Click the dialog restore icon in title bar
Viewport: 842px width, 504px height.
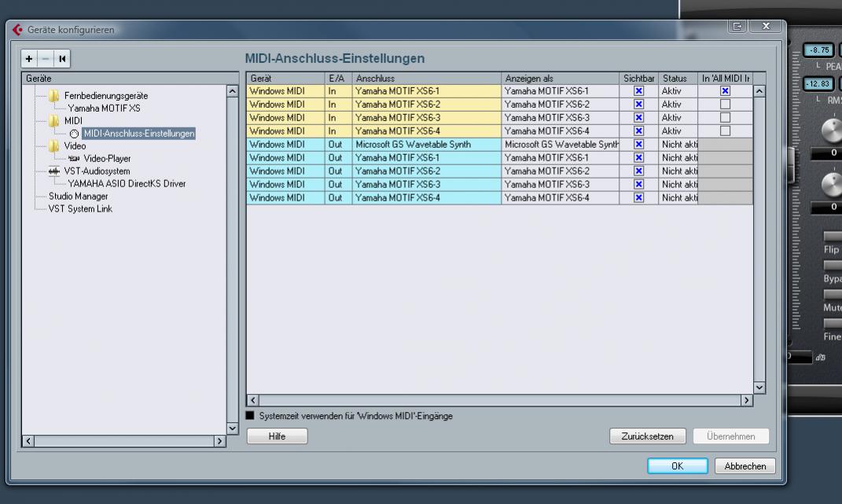click(x=737, y=26)
